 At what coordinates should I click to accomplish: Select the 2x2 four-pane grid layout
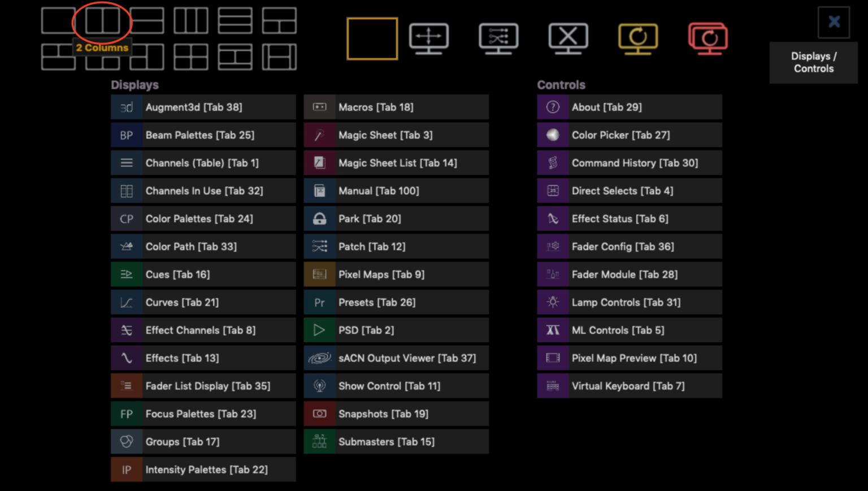190,57
